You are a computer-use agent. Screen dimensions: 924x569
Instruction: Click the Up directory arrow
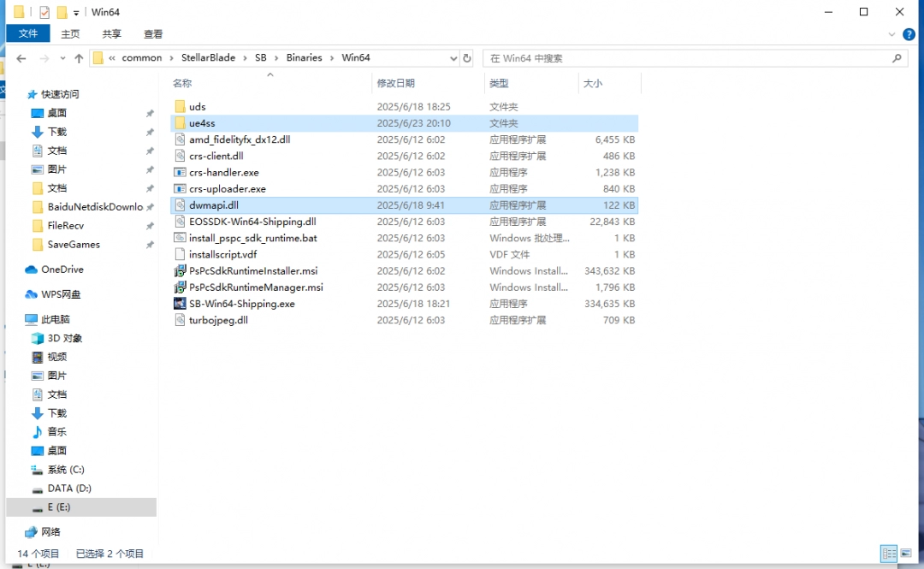tap(79, 58)
